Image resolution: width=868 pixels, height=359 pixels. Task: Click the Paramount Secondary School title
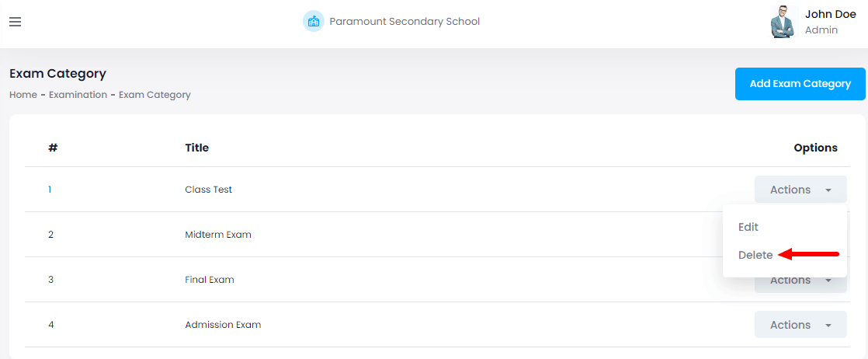(x=404, y=22)
